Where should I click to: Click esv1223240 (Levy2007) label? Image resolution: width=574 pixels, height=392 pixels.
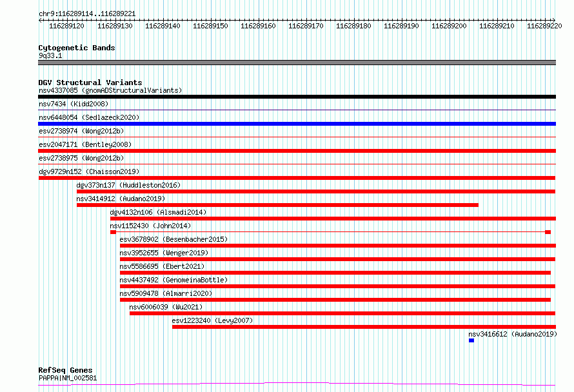pyautogui.click(x=212, y=320)
